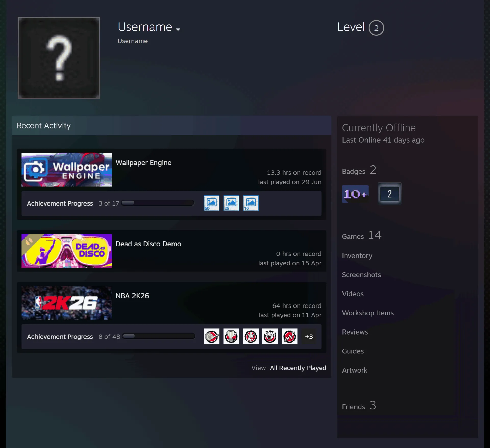Open Guides
The image size is (490, 448).
coord(353,351)
